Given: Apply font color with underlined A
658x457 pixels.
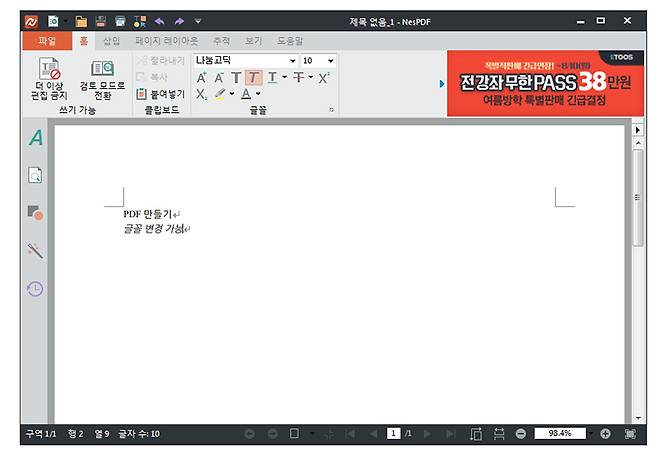Looking at the screenshot, I should pyautogui.click(x=246, y=94).
